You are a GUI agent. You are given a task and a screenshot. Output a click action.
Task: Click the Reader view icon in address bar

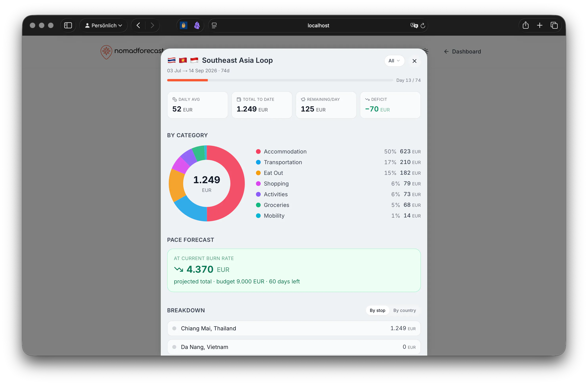214,25
